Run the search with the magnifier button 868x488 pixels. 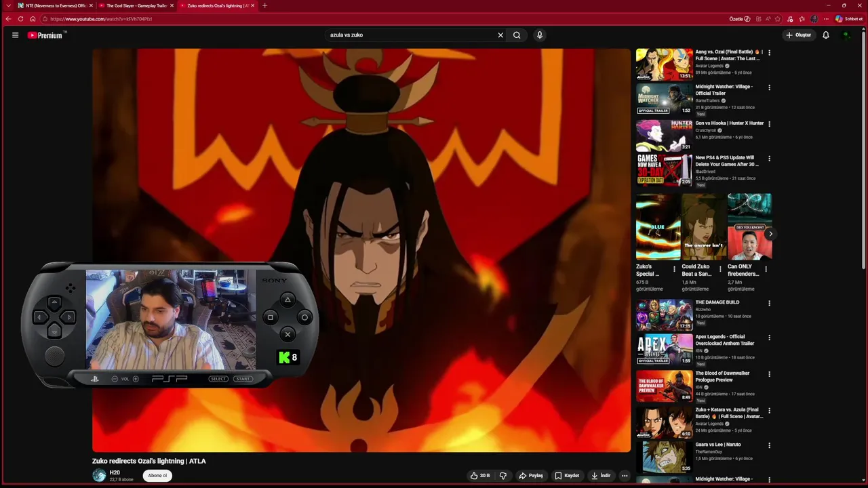[x=517, y=35]
